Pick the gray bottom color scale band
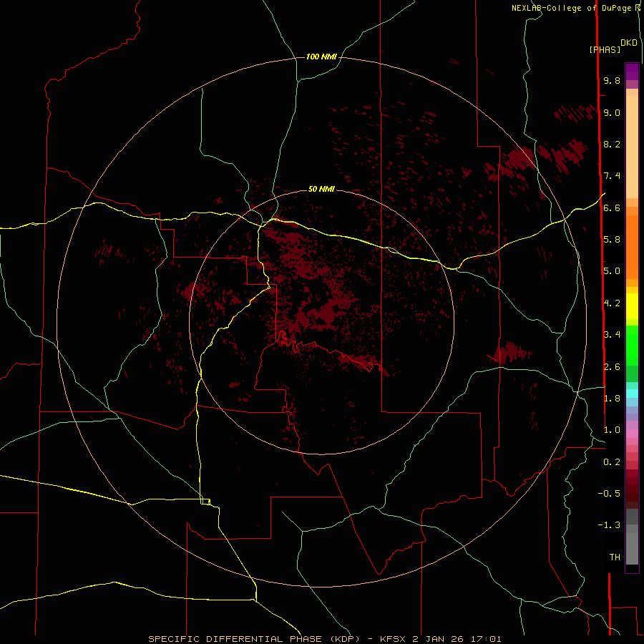Image resolution: width=644 pixels, height=644 pixels. pyautogui.click(x=632, y=548)
